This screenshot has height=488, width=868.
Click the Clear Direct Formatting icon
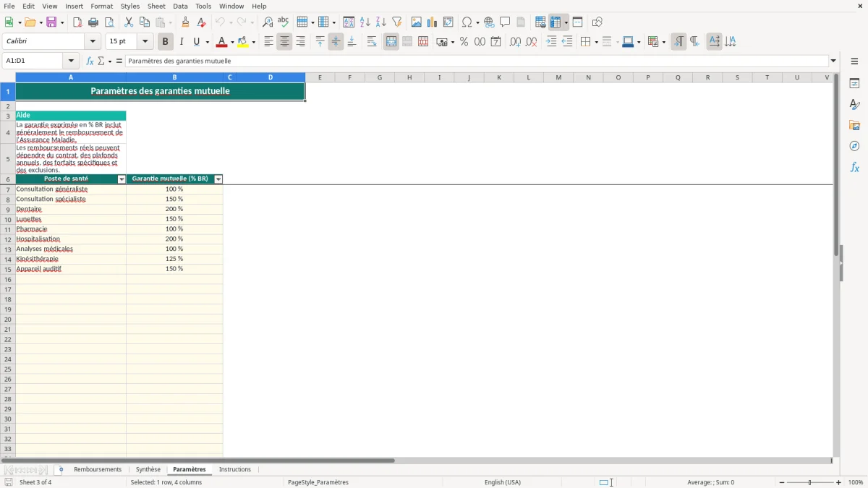[202, 22]
